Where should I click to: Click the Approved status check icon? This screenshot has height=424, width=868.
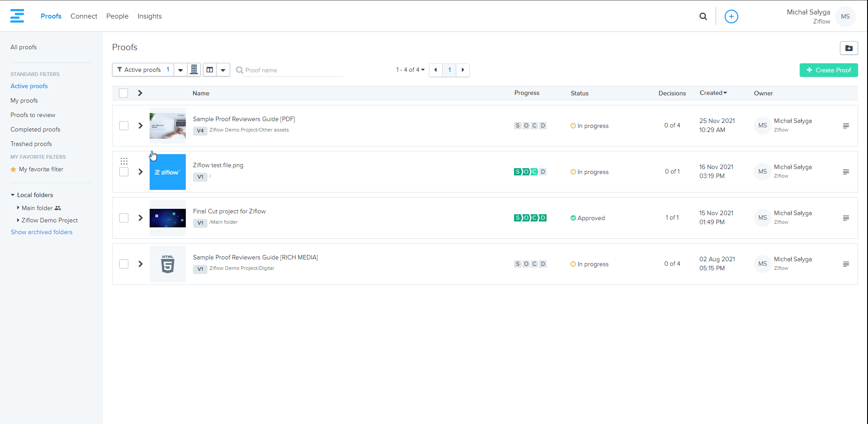point(573,218)
